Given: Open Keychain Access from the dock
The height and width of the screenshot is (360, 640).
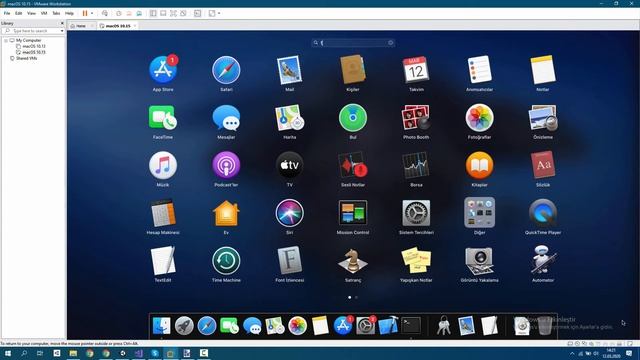Looking at the screenshot, I should coord(444,326).
